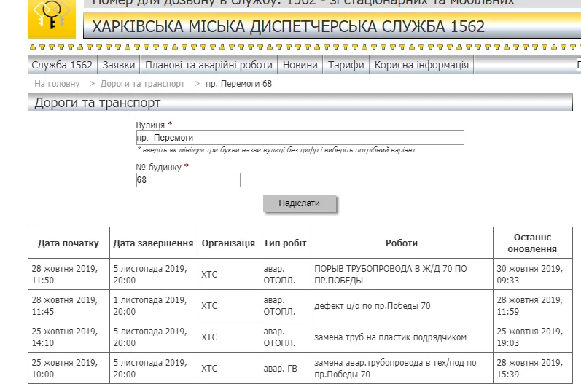The image size is (581, 392).
Task: Click the Дата початку column header
Action: [69, 243]
